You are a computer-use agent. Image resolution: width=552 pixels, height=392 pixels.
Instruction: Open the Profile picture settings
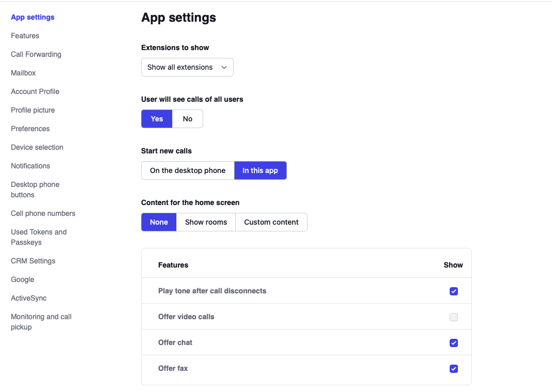tap(33, 110)
